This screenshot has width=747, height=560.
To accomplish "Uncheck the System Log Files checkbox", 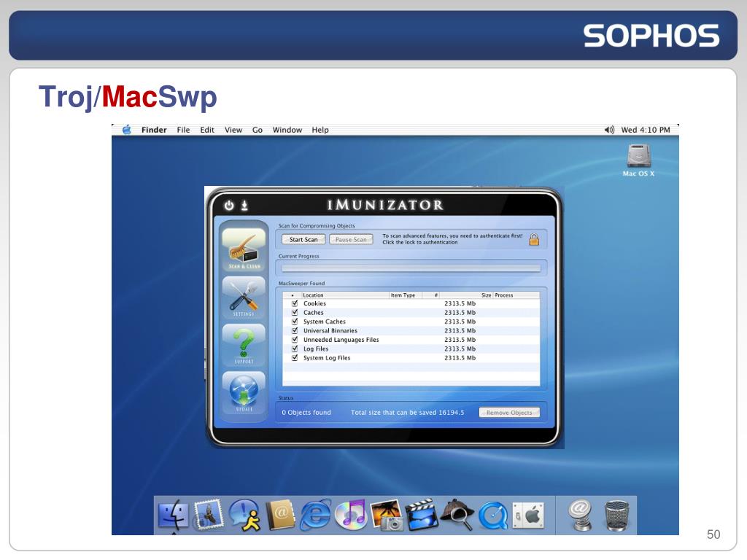I will tap(295, 357).
